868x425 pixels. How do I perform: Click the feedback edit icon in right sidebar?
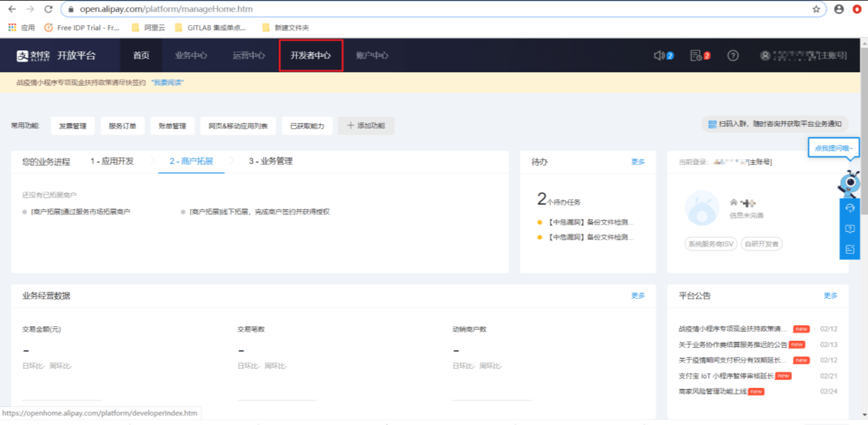850,249
